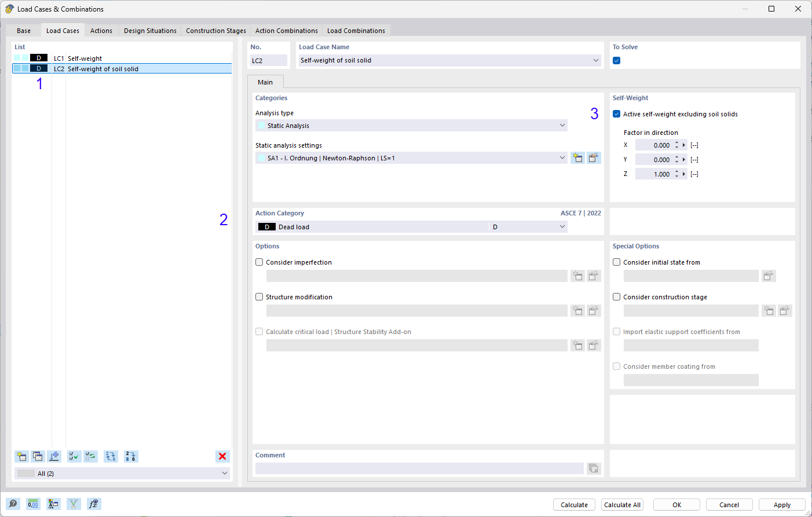Confirm with the OK button

point(676,505)
